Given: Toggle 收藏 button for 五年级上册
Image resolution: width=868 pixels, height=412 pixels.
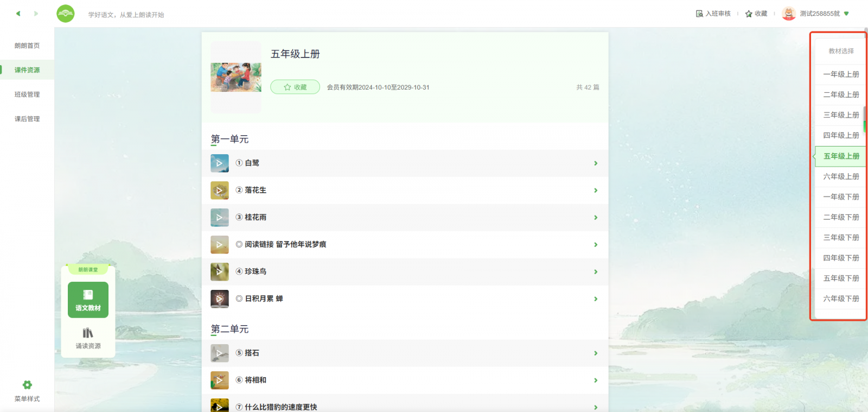Looking at the screenshot, I should click(x=295, y=87).
